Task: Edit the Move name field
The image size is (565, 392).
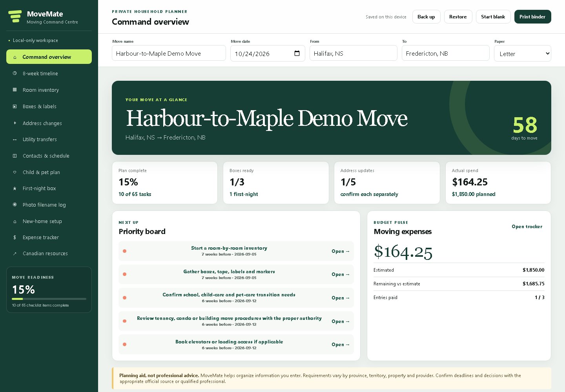Action: pyautogui.click(x=169, y=53)
